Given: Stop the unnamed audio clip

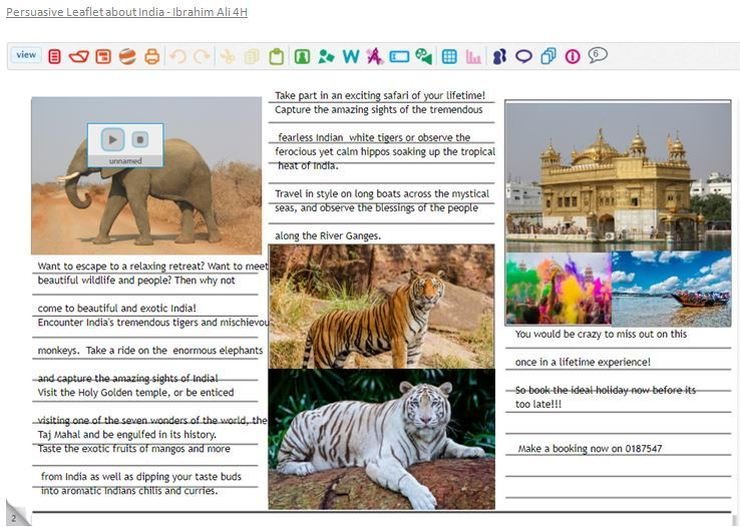Looking at the screenshot, I should click(140, 139).
